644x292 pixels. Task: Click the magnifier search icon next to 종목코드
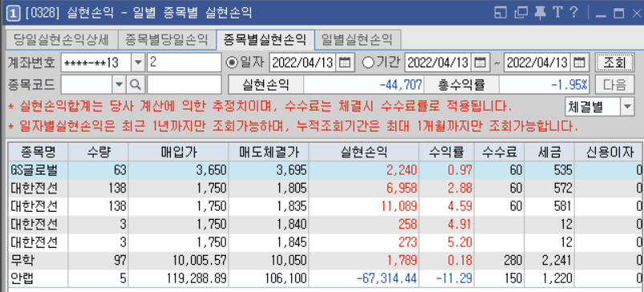135,85
